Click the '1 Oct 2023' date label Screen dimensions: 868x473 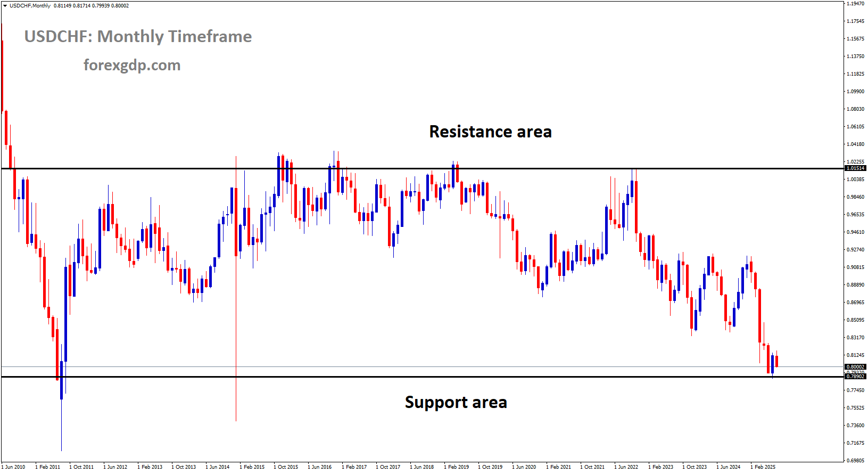point(695,467)
